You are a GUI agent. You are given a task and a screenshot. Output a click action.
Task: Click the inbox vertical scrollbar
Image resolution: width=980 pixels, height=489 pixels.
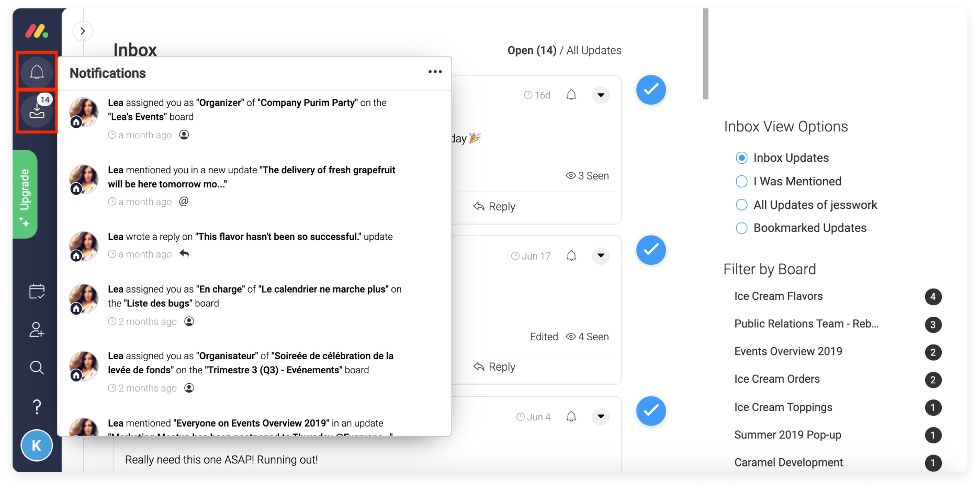tap(705, 54)
